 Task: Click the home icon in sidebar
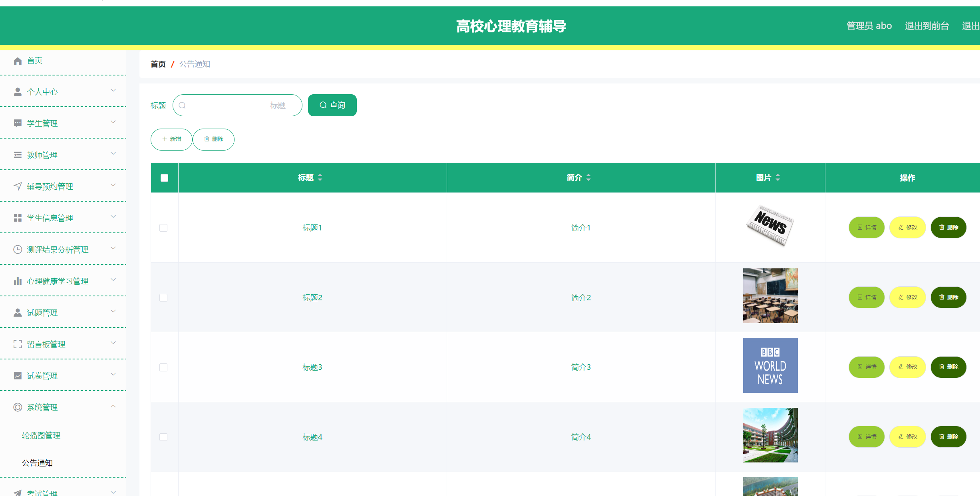pos(18,61)
